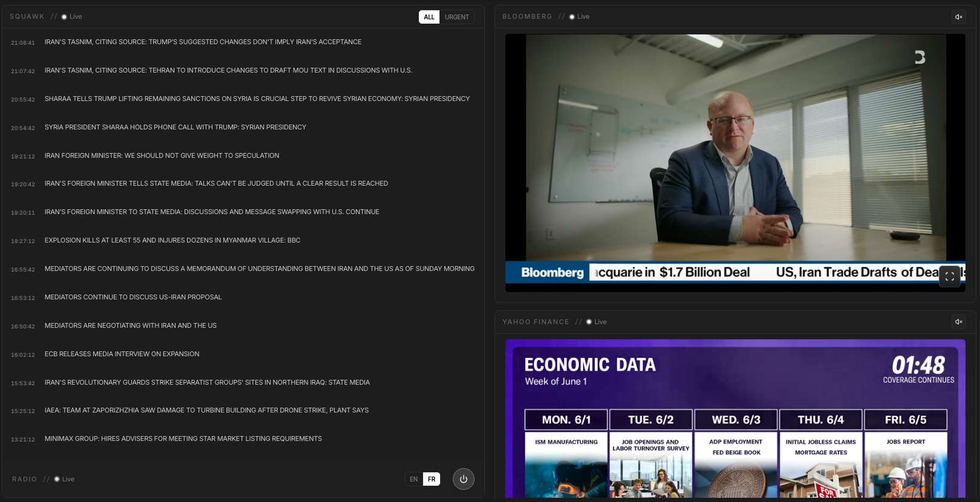The width and height of the screenshot is (980, 502).
Task: Click the Live indicator in Squawk header
Action: click(x=71, y=17)
